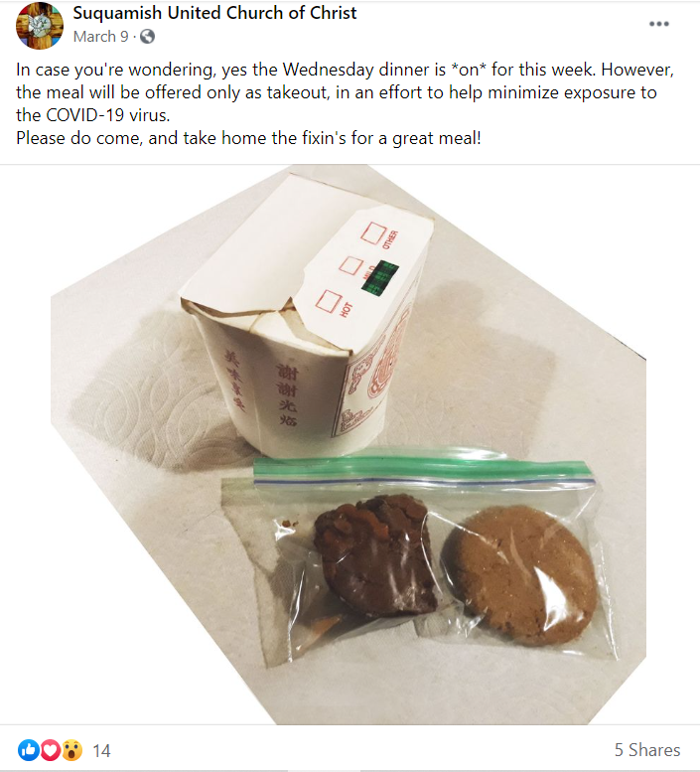The height and width of the screenshot is (772, 700).
Task: Click the MILD checkbox on the box
Action: [351, 266]
